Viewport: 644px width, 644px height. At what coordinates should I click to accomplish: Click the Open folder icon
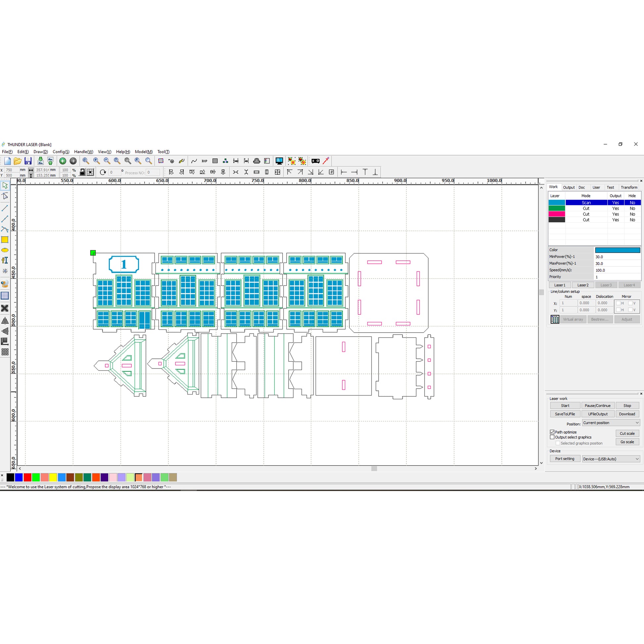pos(17,161)
